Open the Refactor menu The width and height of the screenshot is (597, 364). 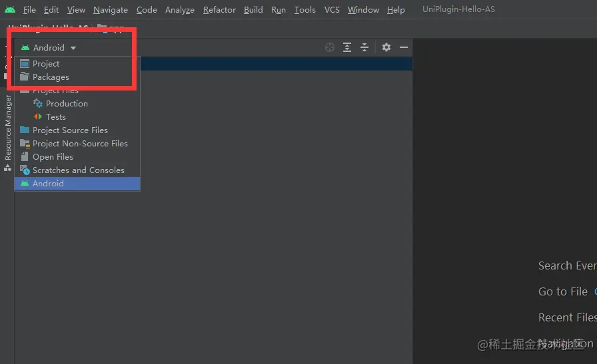[219, 9]
